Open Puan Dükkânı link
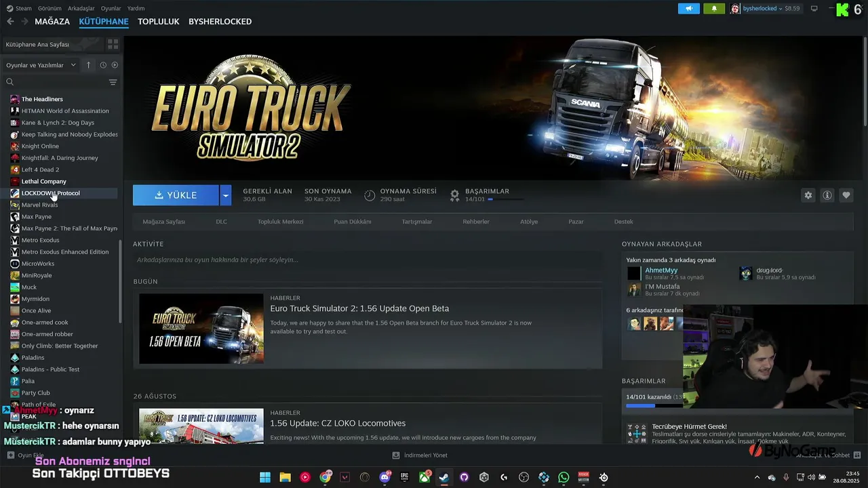Screen dimensions: 868x488 pyautogui.click(x=353, y=222)
